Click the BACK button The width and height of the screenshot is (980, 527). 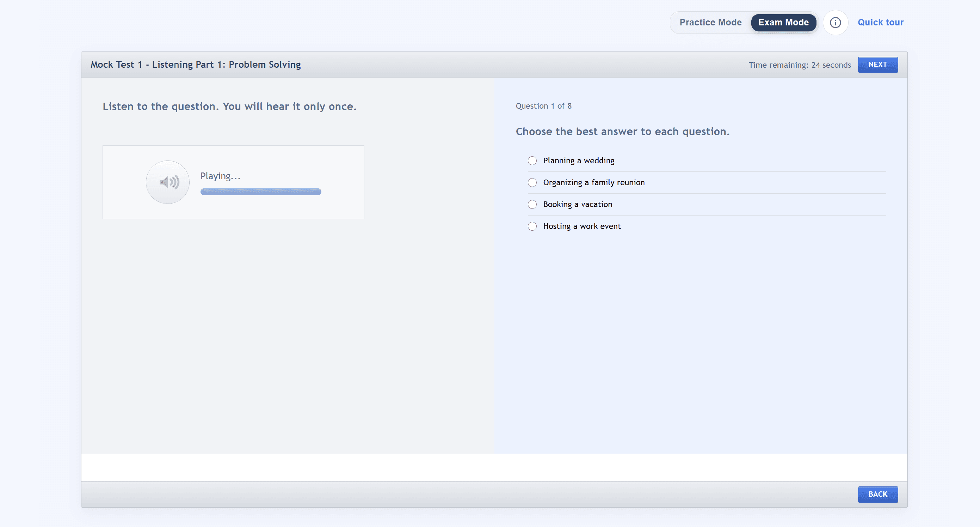[878, 494]
